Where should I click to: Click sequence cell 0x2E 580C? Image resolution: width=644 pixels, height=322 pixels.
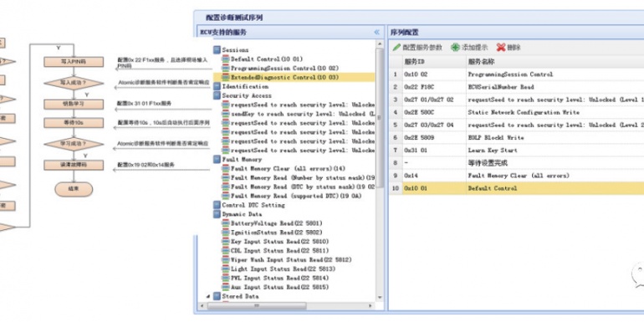[419, 112]
